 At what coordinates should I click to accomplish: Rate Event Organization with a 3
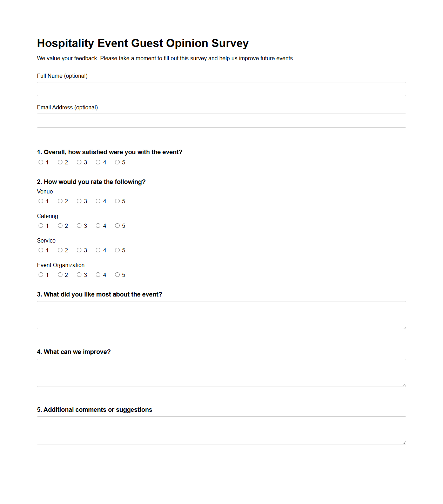pyautogui.click(x=79, y=275)
